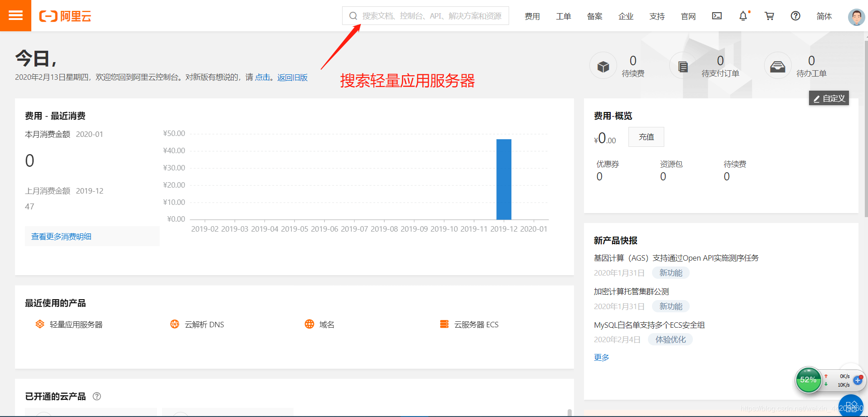Click the blue floating button at bottom-right corner
868x417 pixels.
(850, 406)
